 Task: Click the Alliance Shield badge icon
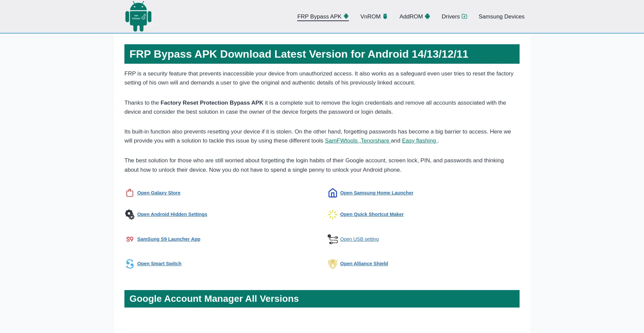pyautogui.click(x=332, y=264)
